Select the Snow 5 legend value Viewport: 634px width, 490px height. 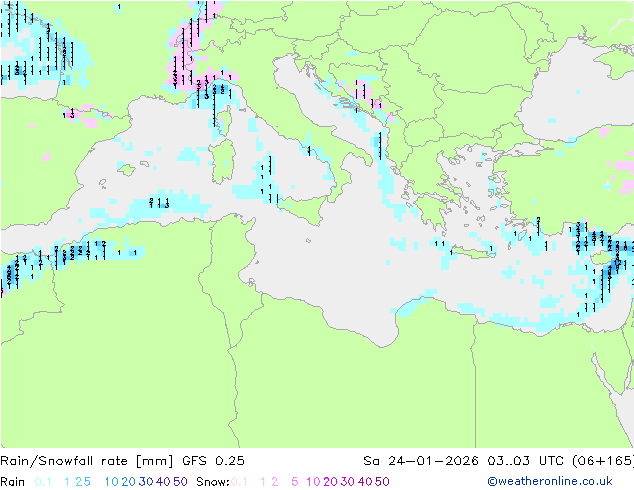[295, 482]
